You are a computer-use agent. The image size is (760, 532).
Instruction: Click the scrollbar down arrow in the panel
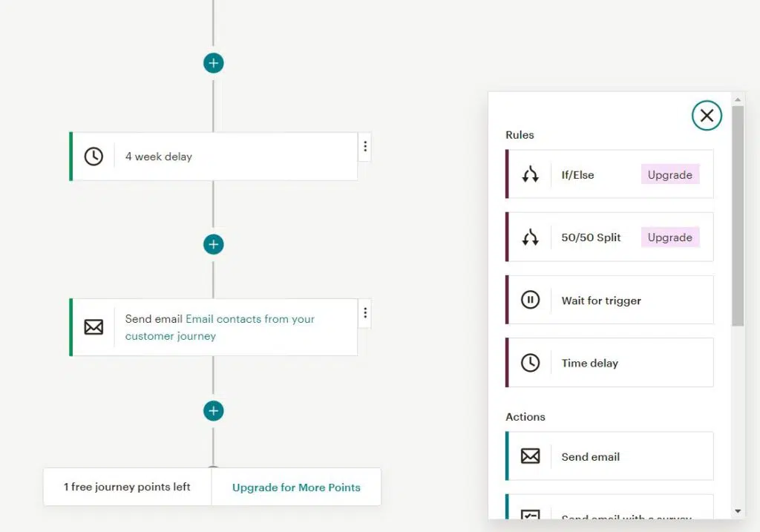(x=738, y=511)
